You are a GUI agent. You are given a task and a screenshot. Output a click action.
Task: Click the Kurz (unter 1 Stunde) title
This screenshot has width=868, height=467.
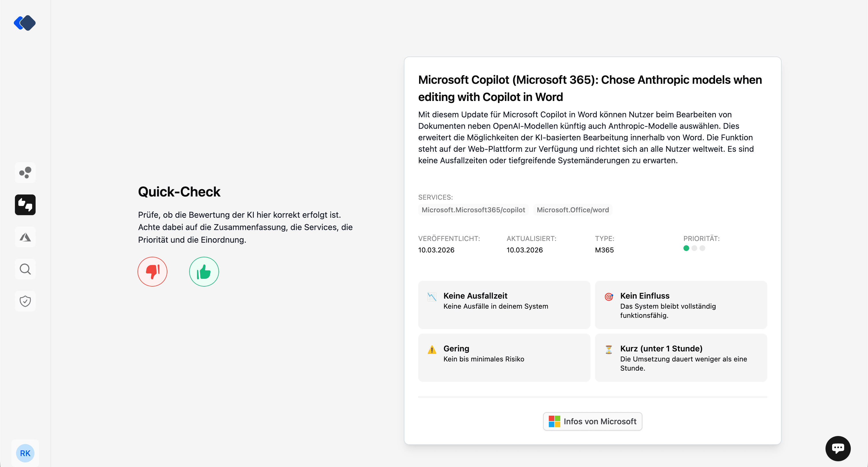click(661, 349)
